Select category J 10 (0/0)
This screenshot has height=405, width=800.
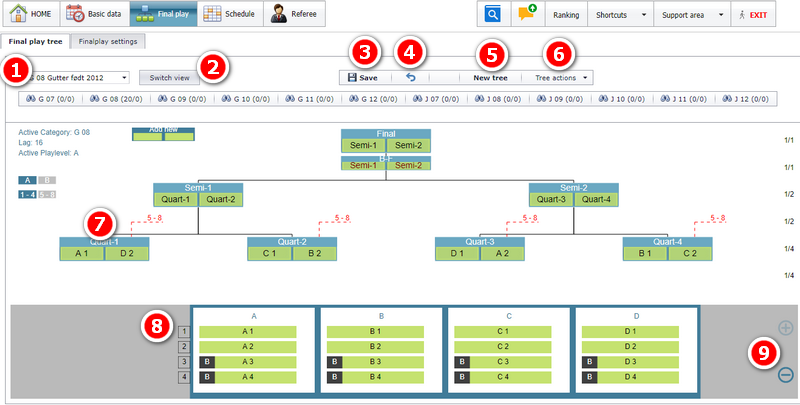[x=622, y=98]
